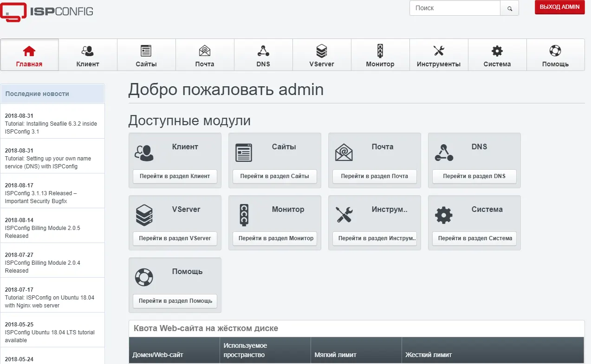Click the search magnifier icon
This screenshot has height=364, width=591.
[509, 8]
